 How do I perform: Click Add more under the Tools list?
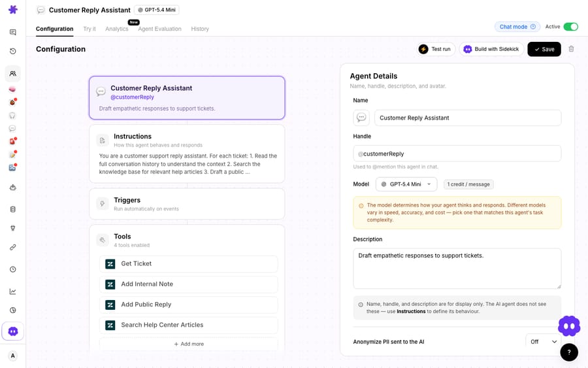point(189,344)
